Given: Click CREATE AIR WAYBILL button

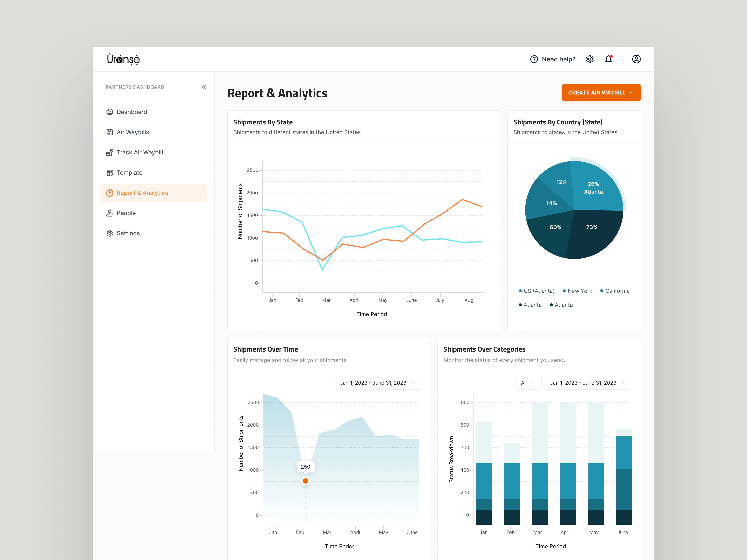Looking at the screenshot, I should (601, 92).
